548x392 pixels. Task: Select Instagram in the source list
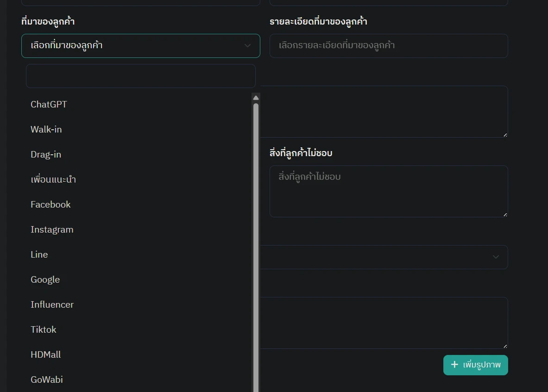tap(52, 229)
